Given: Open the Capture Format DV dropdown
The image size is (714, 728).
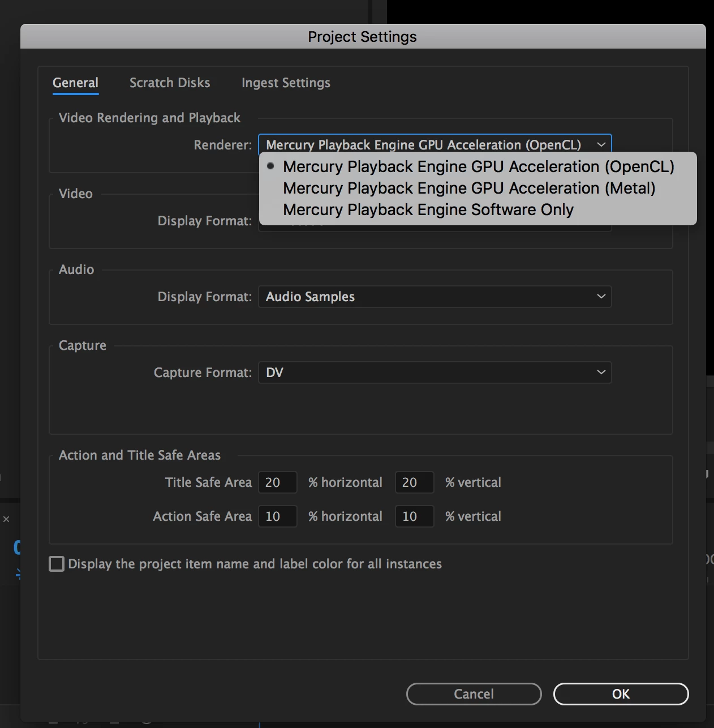Looking at the screenshot, I should [435, 372].
